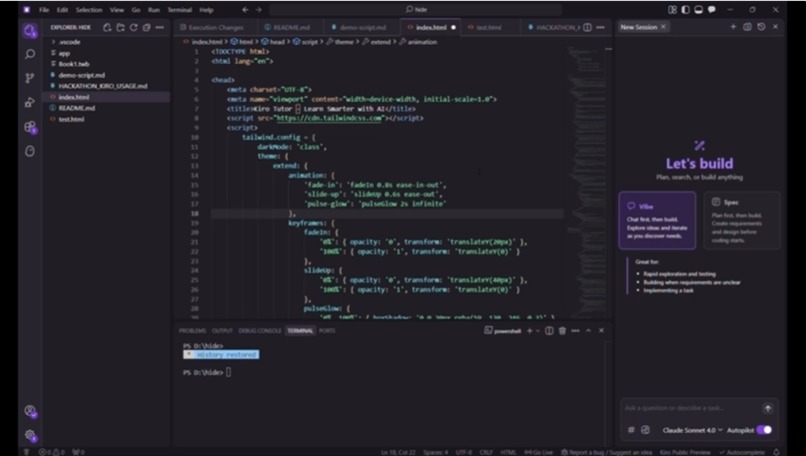Switch to the README.md editor tab

tap(291, 27)
